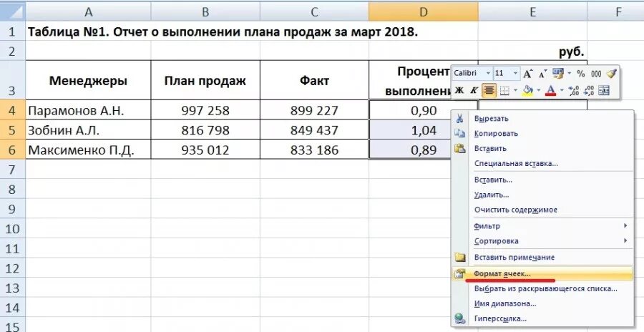Open accounting format dropdown arrow
The image size is (644, 332).
pyautogui.click(x=570, y=74)
